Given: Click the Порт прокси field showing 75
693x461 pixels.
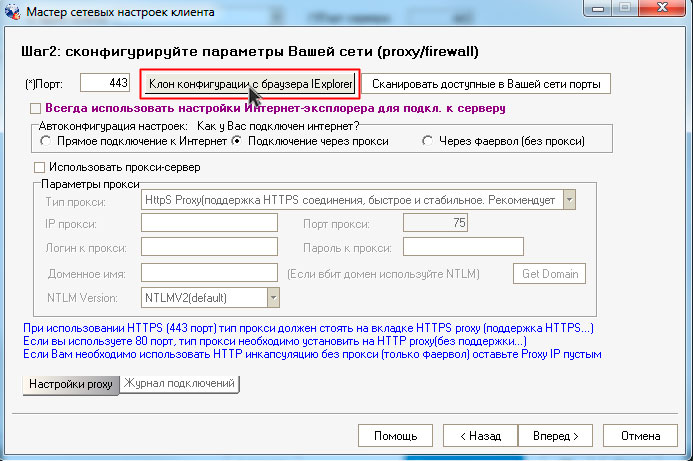Looking at the screenshot, I should [x=435, y=223].
